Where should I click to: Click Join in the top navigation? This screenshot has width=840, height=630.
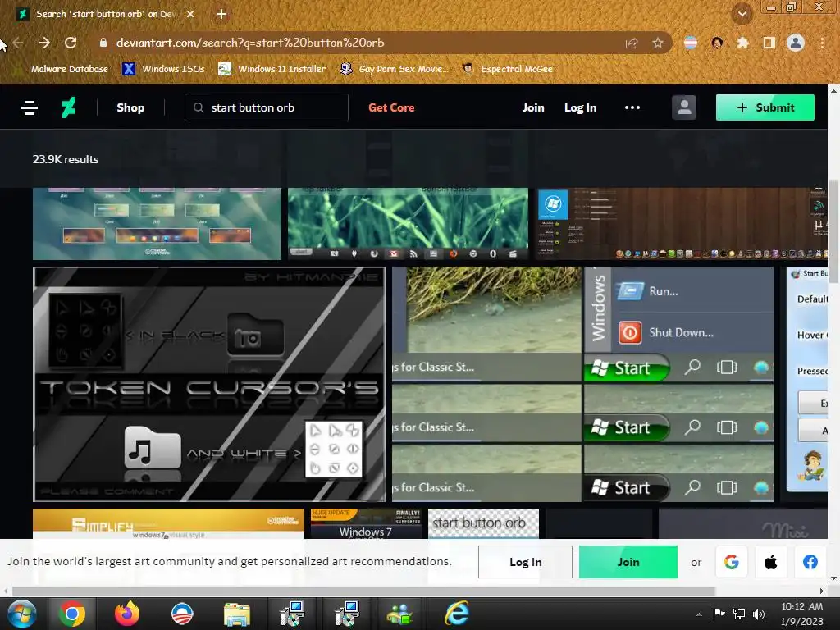pyautogui.click(x=533, y=107)
